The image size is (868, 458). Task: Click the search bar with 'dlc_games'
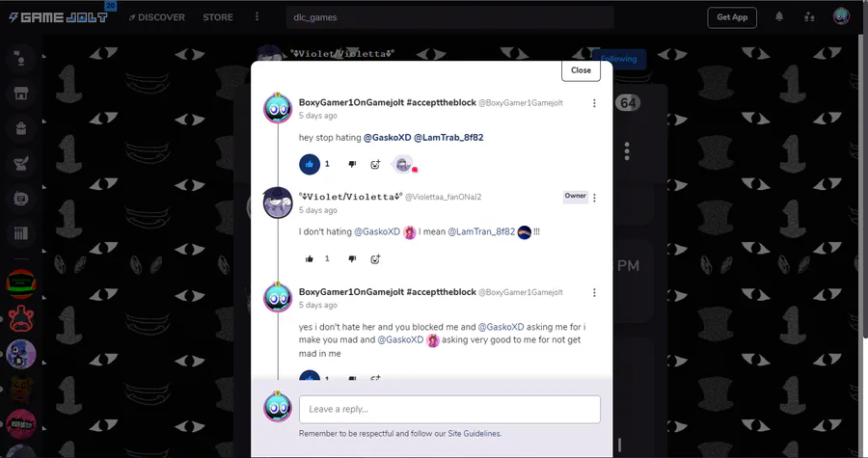[x=450, y=17]
